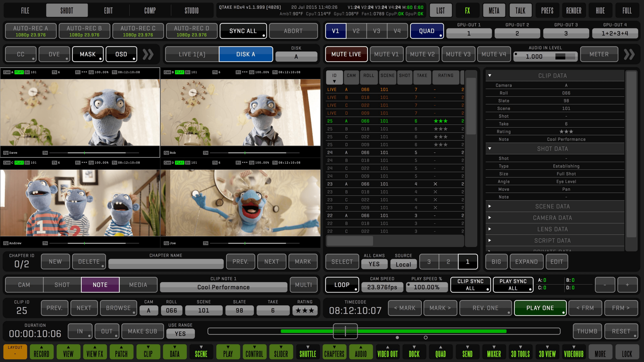Step forward one frame with FRM >
Image resolution: width=644 pixels, height=362 pixels.
coord(621,308)
